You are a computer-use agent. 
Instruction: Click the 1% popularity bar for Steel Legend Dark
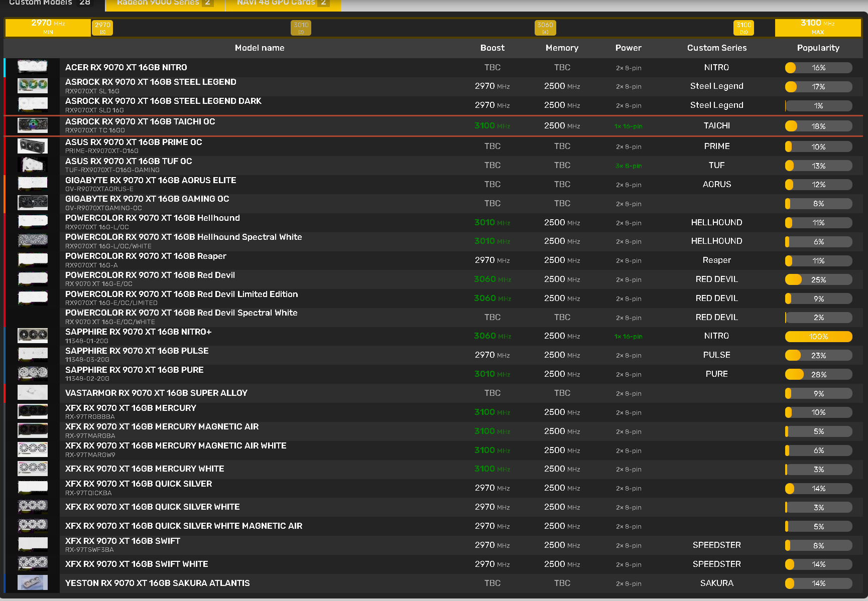[818, 105]
